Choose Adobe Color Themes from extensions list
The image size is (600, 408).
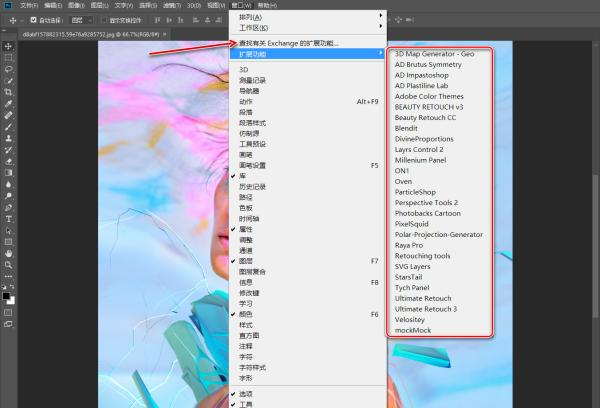pos(430,96)
